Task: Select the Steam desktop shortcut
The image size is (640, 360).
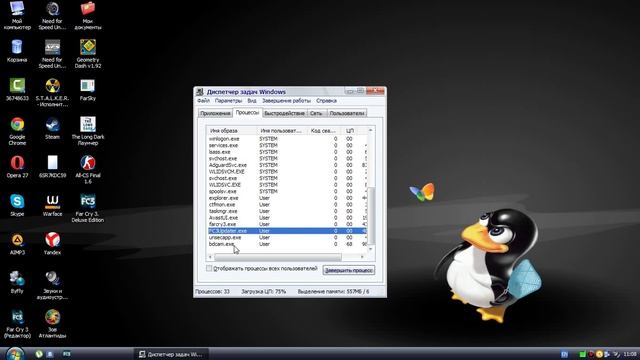Action: coord(52,129)
